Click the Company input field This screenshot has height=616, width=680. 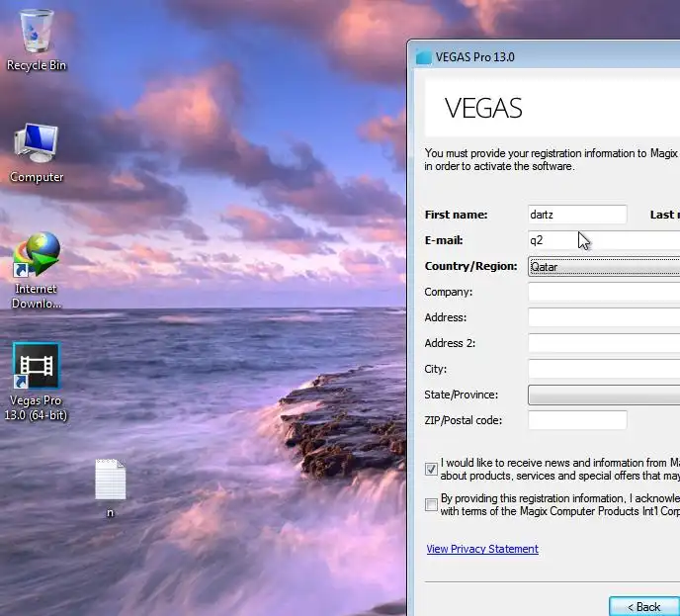pos(604,292)
